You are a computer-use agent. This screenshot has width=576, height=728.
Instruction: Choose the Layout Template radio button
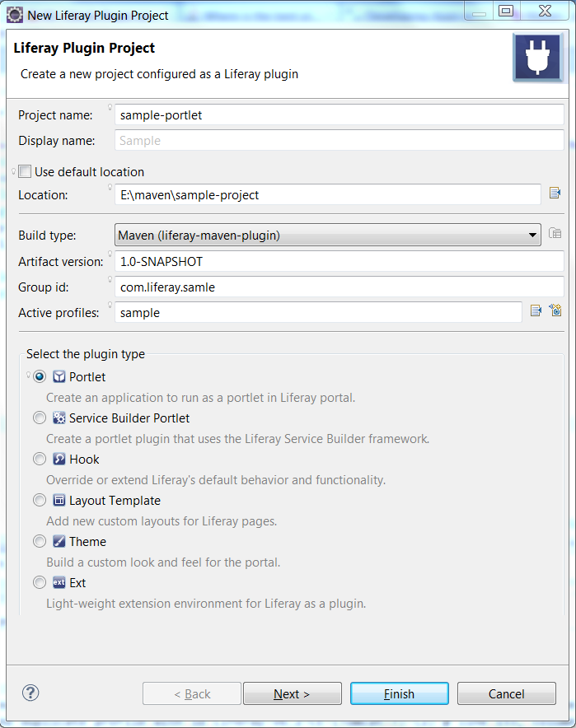(x=40, y=500)
